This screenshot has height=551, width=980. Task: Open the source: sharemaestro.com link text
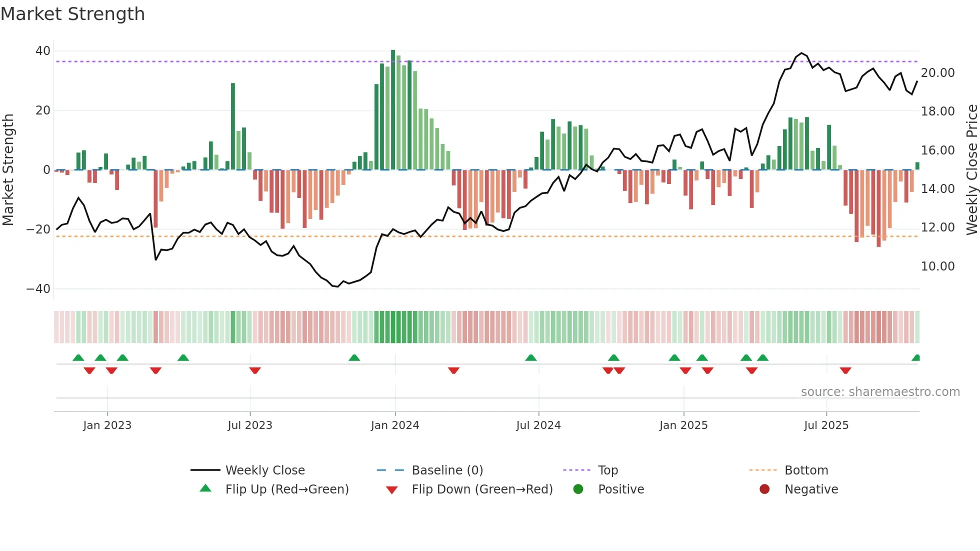point(880,391)
